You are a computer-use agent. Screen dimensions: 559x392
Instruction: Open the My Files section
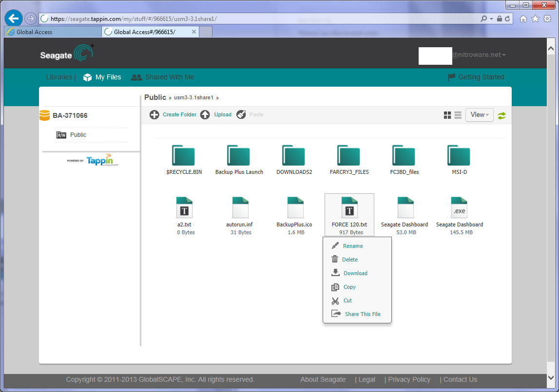coord(102,77)
